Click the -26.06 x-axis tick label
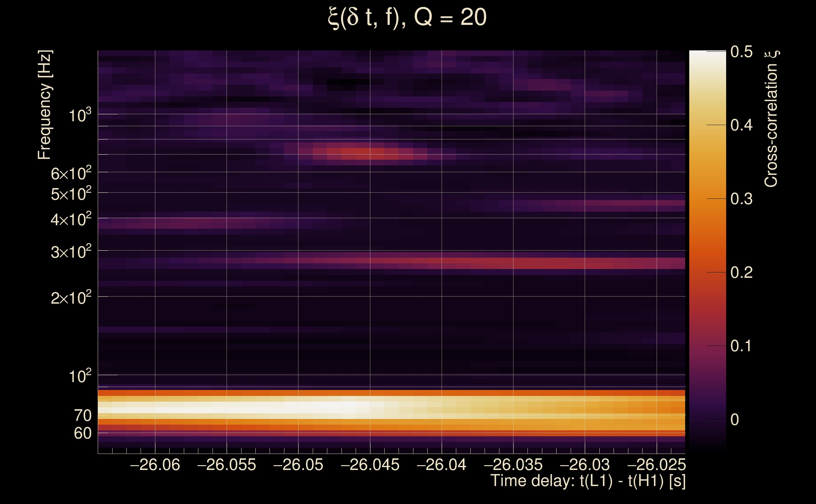Screen dimensions: 816x504 tap(155, 465)
